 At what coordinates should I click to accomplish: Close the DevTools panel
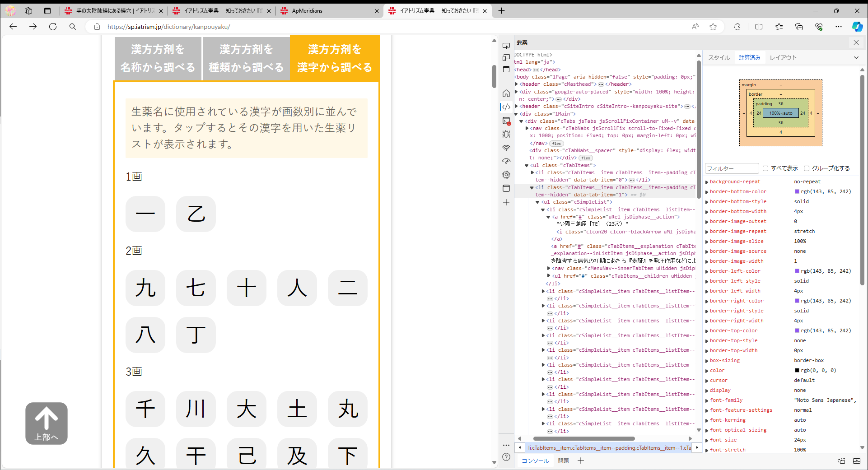[x=856, y=42]
